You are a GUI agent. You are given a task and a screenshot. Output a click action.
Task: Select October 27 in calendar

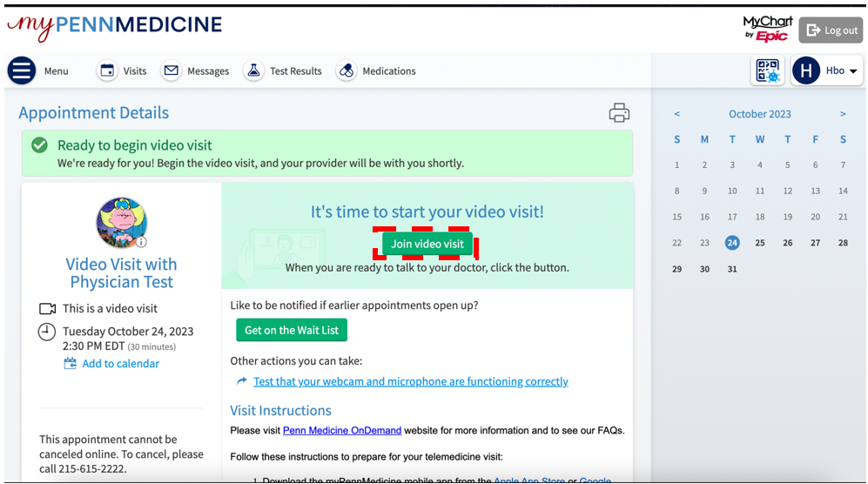coord(815,243)
